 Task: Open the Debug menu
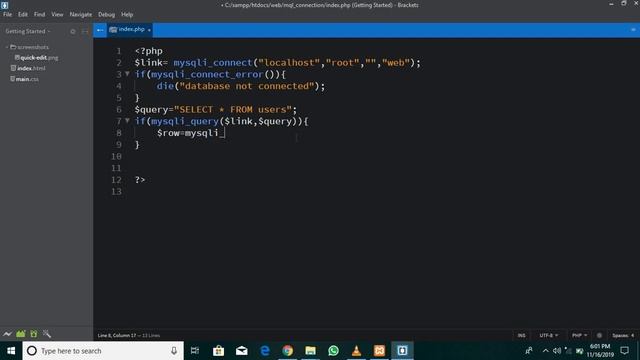point(107,14)
